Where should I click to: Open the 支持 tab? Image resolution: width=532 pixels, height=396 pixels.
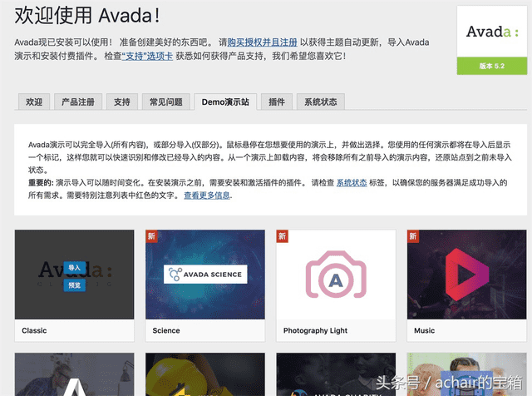click(122, 101)
